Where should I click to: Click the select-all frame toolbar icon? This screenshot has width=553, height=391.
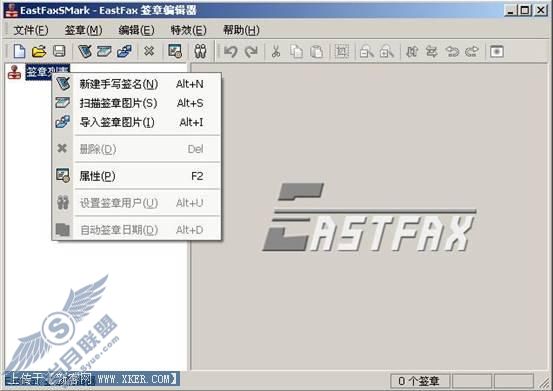[341, 52]
